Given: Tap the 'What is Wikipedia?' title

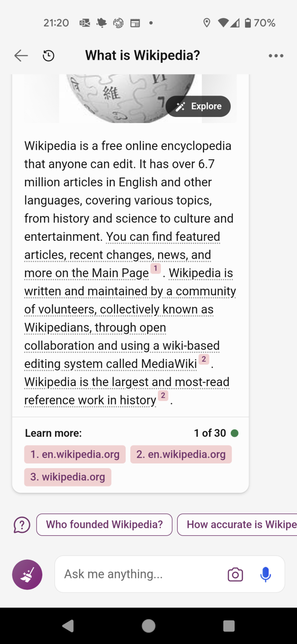Looking at the screenshot, I should click(x=143, y=55).
